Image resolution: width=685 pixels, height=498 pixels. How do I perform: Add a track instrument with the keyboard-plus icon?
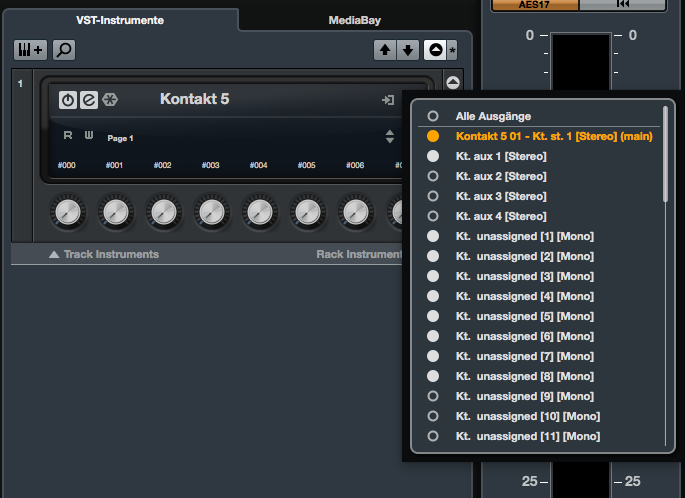(x=30, y=50)
